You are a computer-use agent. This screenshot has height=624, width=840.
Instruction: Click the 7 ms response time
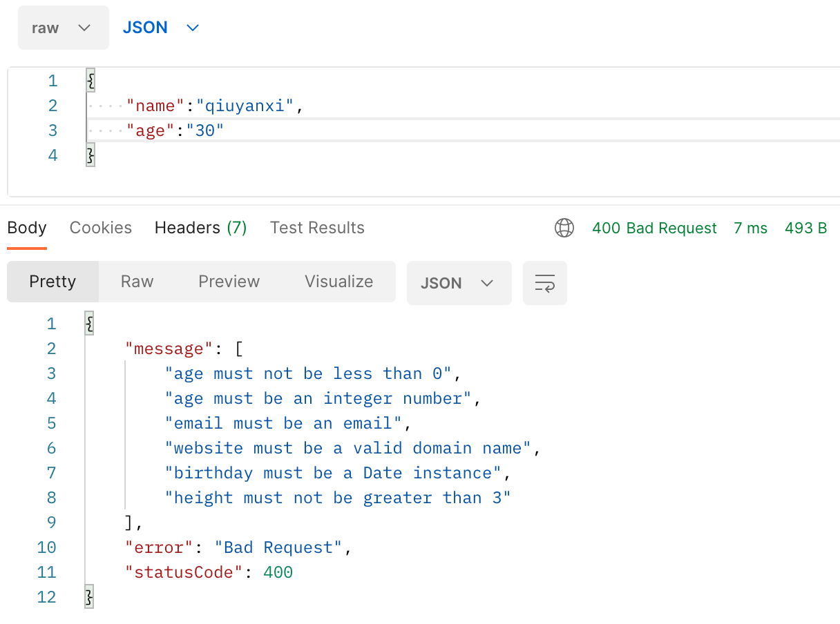pyautogui.click(x=750, y=228)
